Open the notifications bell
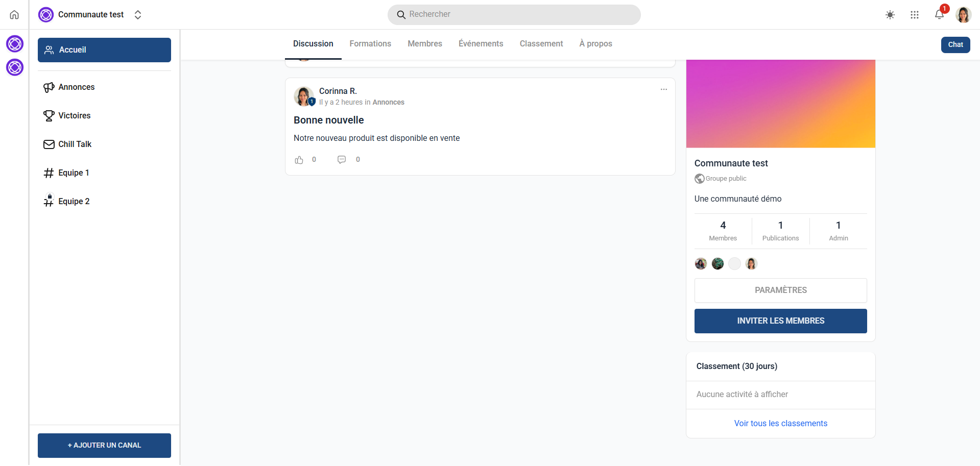 pyautogui.click(x=939, y=15)
